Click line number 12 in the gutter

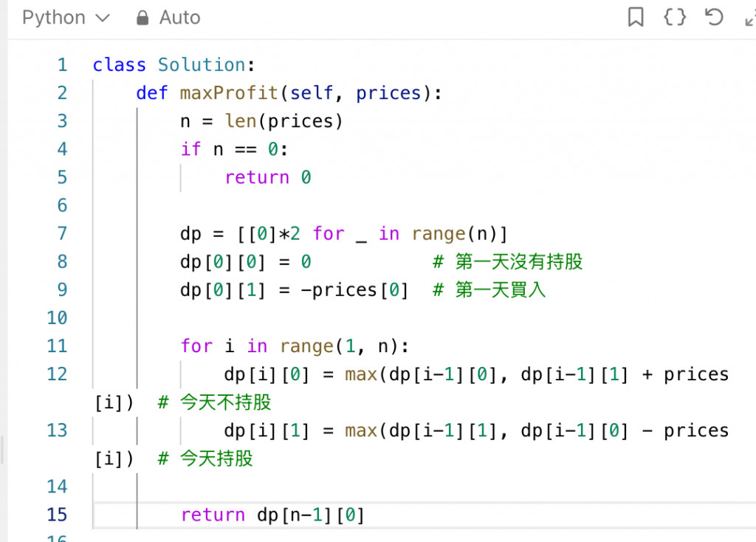(x=57, y=374)
